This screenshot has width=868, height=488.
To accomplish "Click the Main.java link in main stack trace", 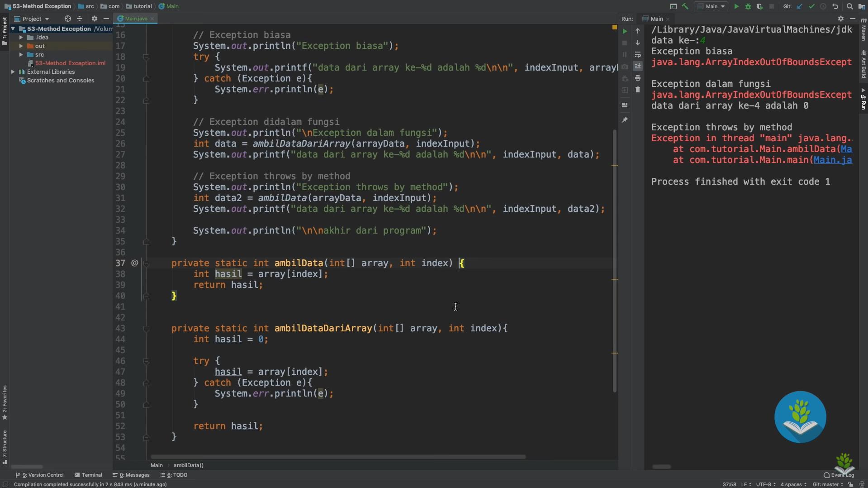I will pos(833,160).
